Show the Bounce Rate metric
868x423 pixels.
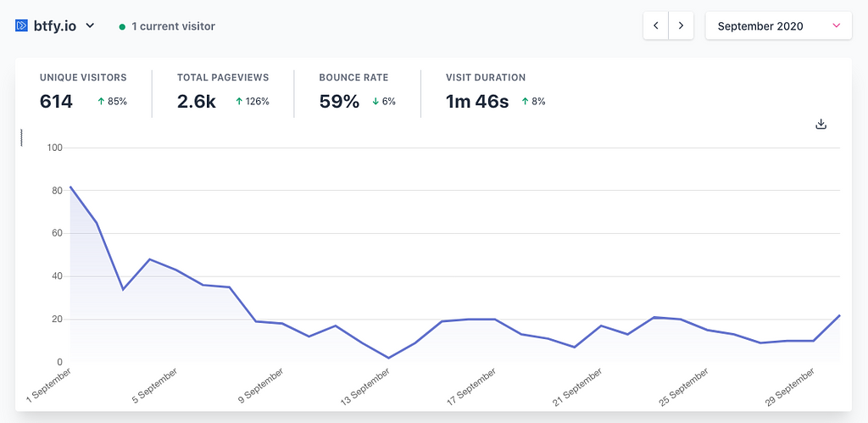pyautogui.click(x=356, y=92)
